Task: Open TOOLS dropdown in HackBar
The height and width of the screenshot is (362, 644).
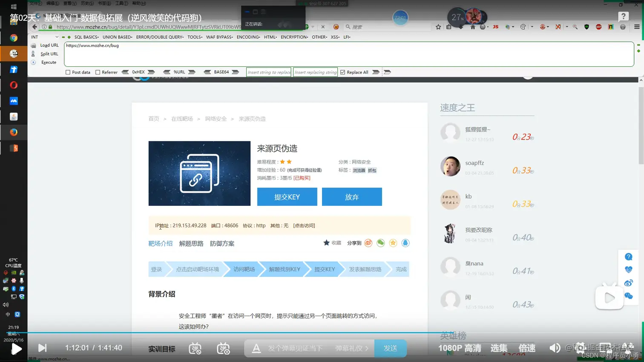Action: click(x=195, y=37)
